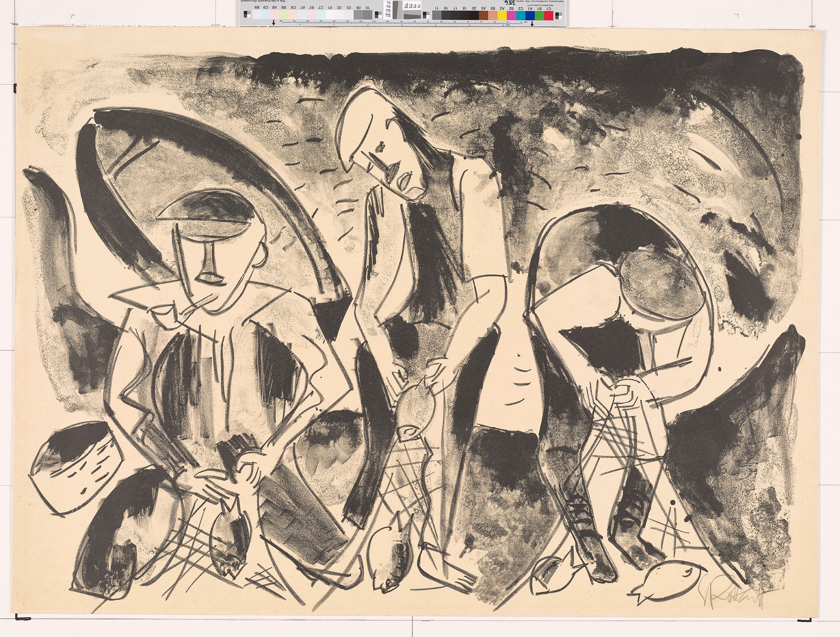The image size is (840, 637).
Task: Click the green B1 color patch
Action: pos(540,15)
